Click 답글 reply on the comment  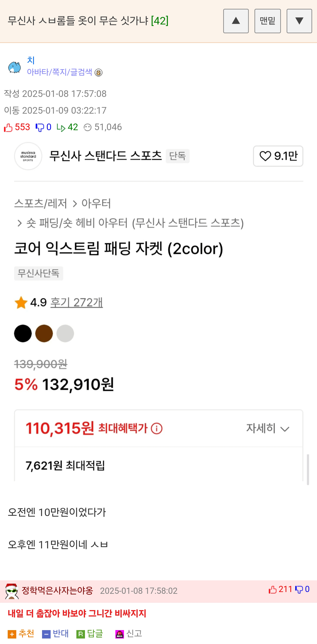coord(89,634)
